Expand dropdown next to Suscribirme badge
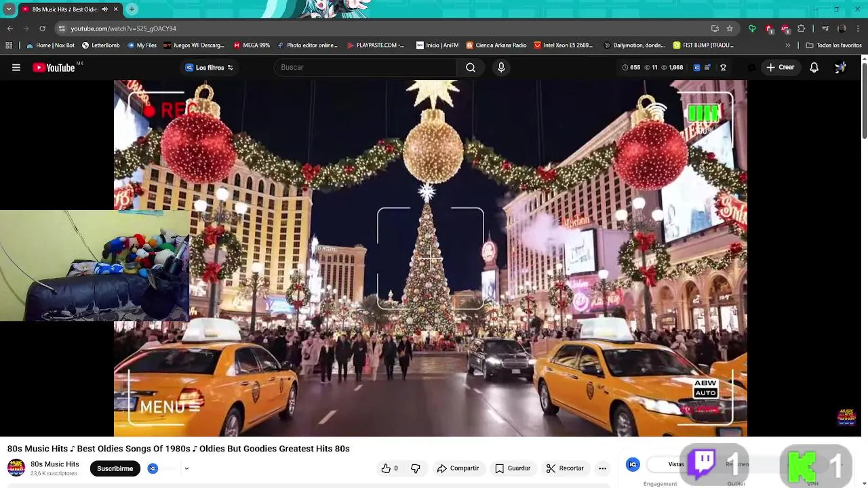Viewport: 868px width, 488px height. pos(186,468)
